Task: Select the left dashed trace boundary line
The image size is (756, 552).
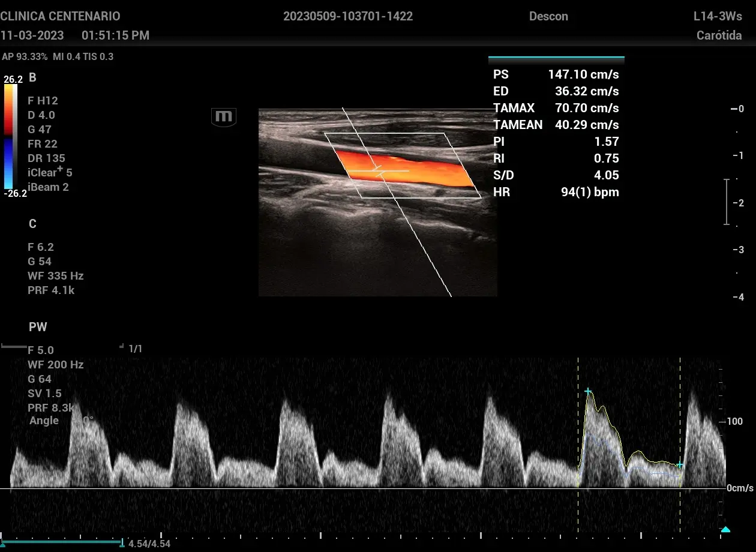Action: [x=578, y=444]
